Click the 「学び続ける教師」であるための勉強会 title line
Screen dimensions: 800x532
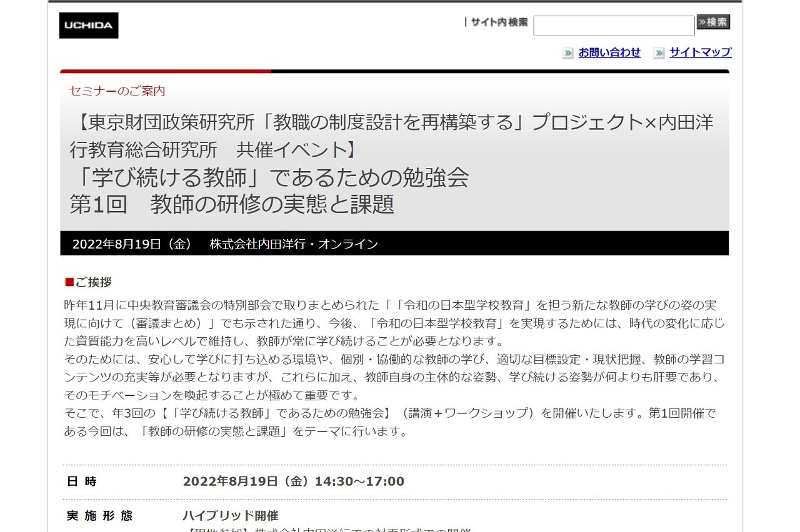pyautogui.click(x=269, y=178)
